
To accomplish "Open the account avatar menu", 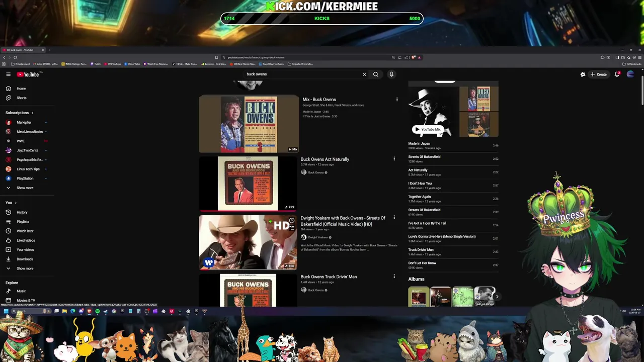I will (630, 74).
